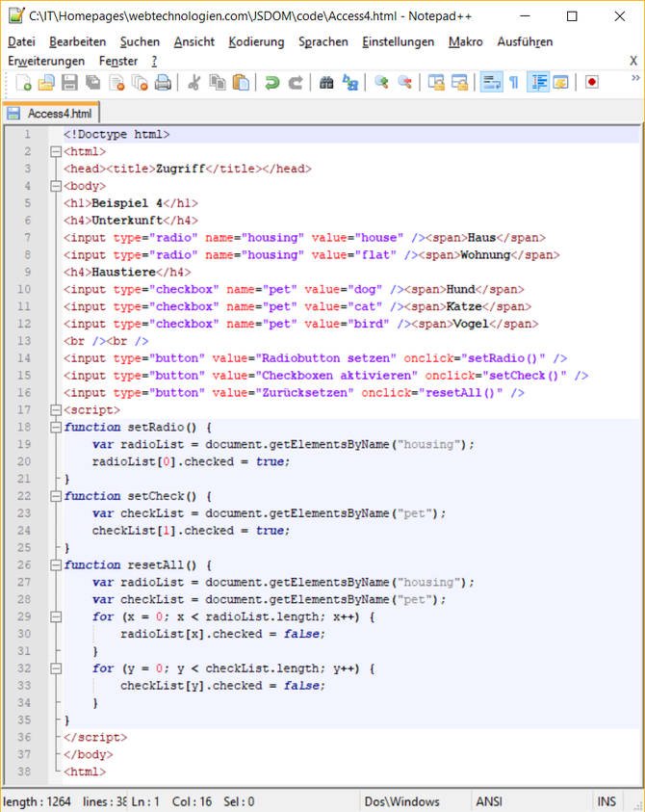
Task: Click the Save All icon
Action: pyautogui.click(x=93, y=82)
